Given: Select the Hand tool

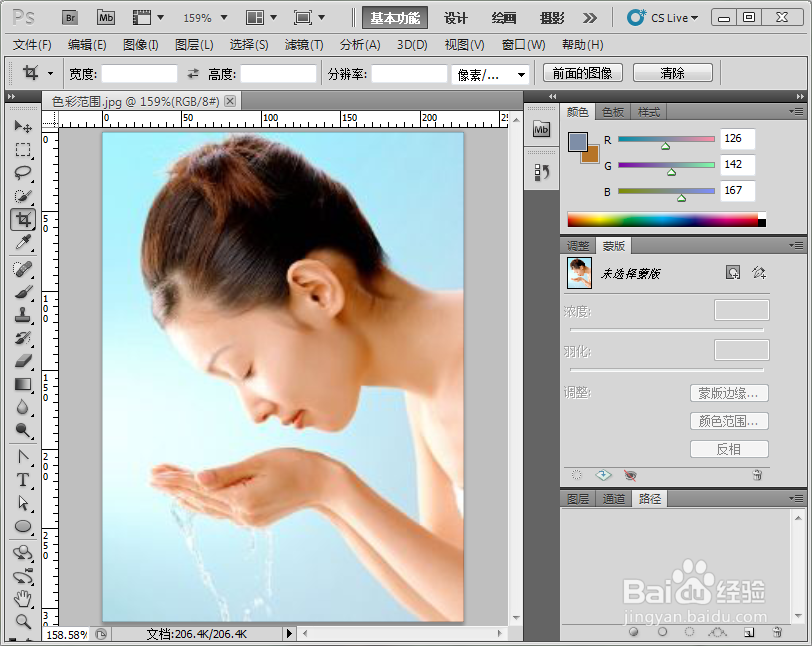Looking at the screenshot, I should click(x=24, y=600).
